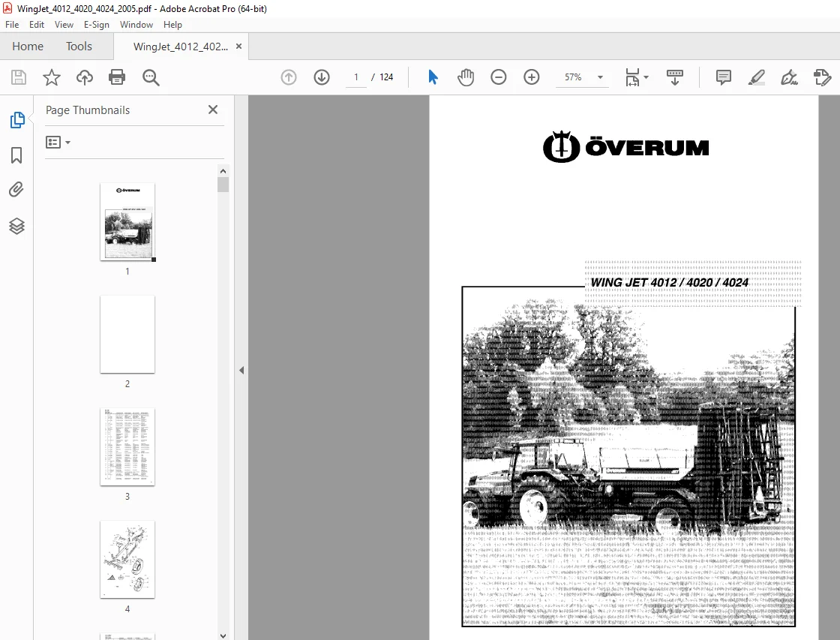840x640 pixels.
Task: Collapse the navigation pane arrow
Action: 241,370
